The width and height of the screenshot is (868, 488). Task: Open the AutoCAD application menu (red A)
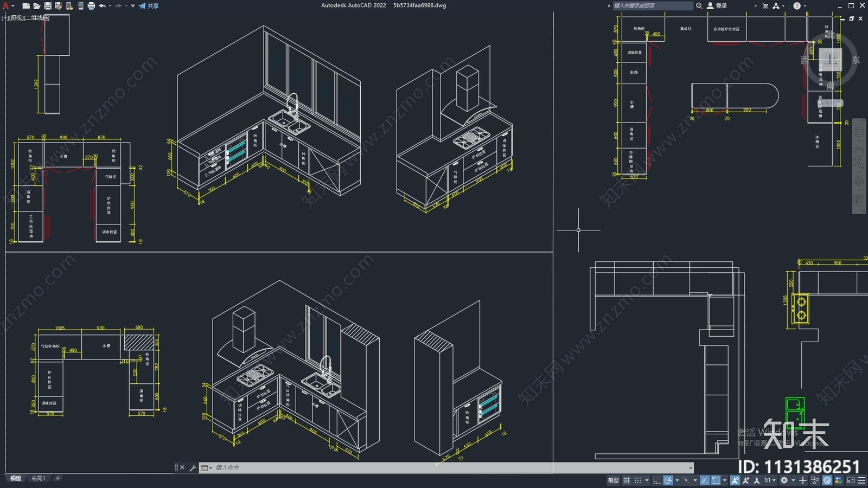(6, 5)
